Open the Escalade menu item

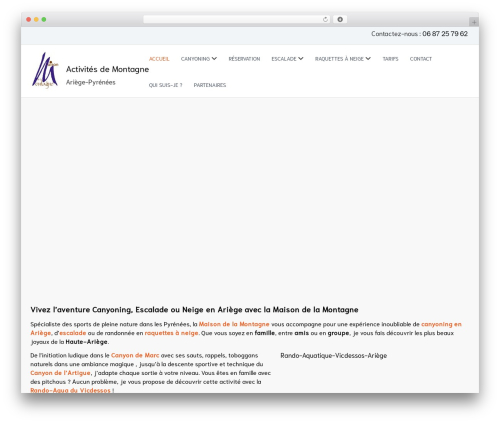tap(284, 59)
